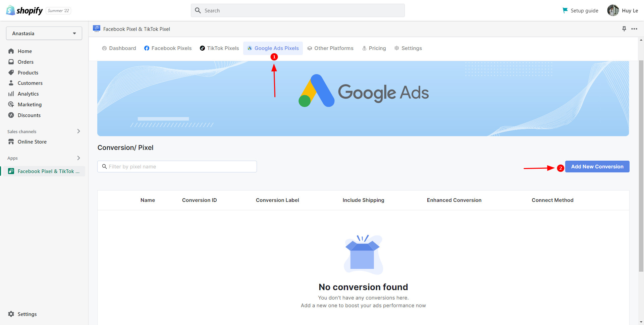644x325 pixels.
Task: Select the Google Ads Pixels tab
Action: [273, 48]
